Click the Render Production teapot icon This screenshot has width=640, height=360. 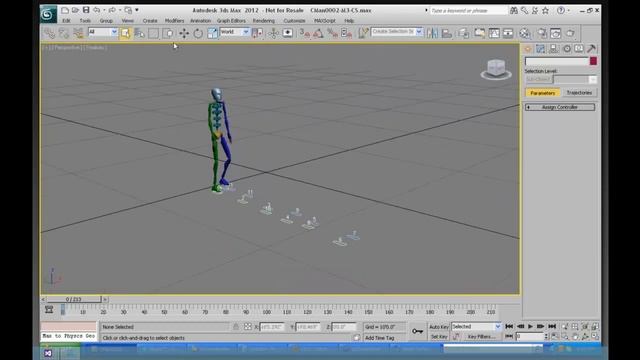coord(570,33)
